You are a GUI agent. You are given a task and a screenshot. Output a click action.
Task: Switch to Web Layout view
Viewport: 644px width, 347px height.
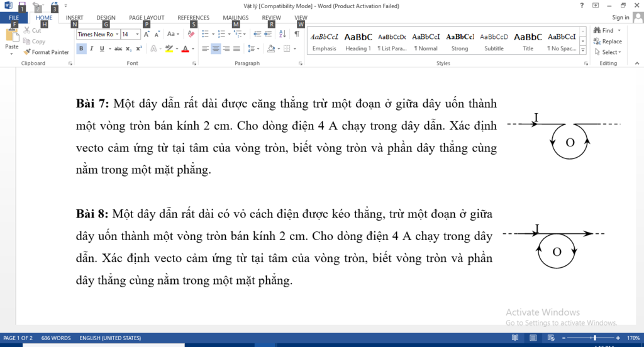tap(551, 338)
